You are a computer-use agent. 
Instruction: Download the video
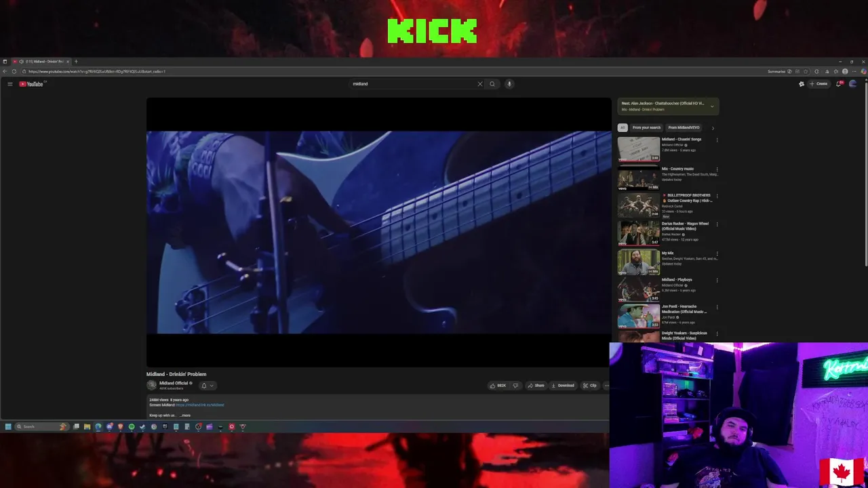coord(563,386)
